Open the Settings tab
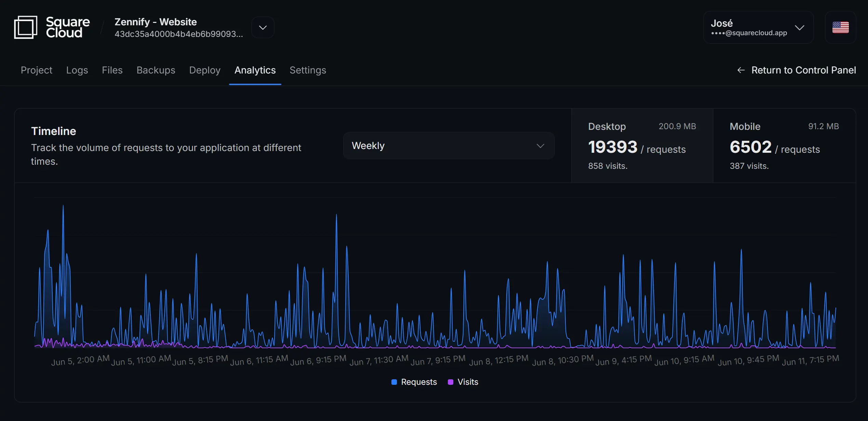The height and width of the screenshot is (421, 868). pos(308,70)
